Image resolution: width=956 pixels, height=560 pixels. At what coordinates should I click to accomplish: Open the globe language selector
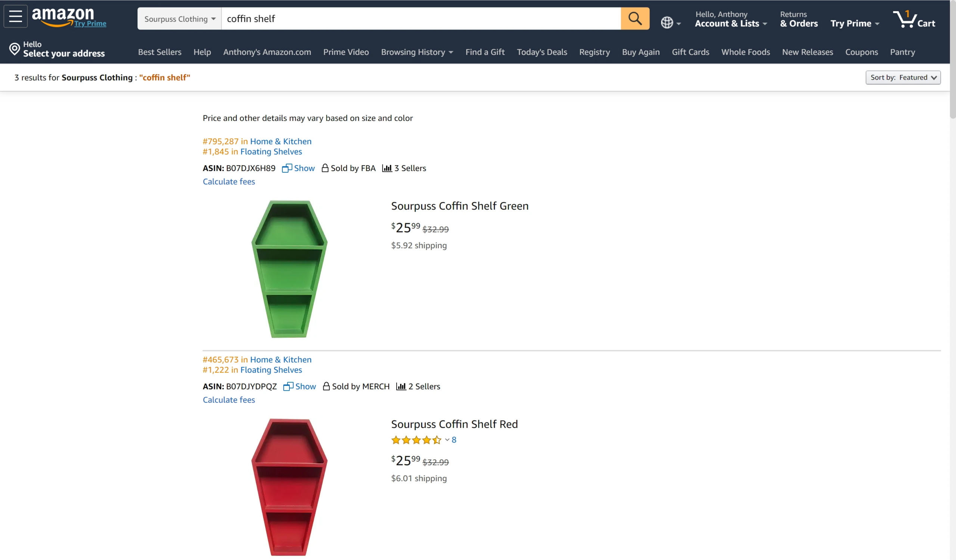pyautogui.click(x=670, y=23)
